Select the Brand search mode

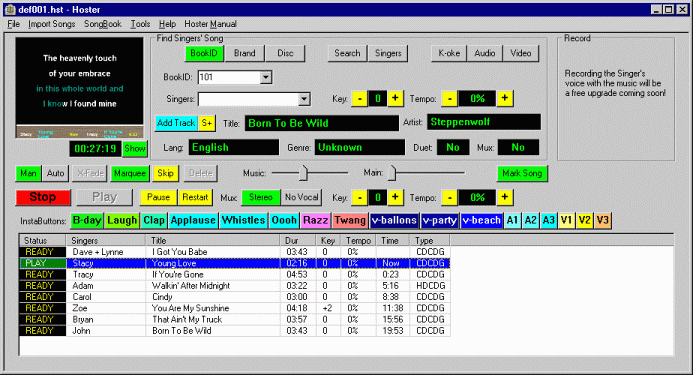[x=244, y=54]
